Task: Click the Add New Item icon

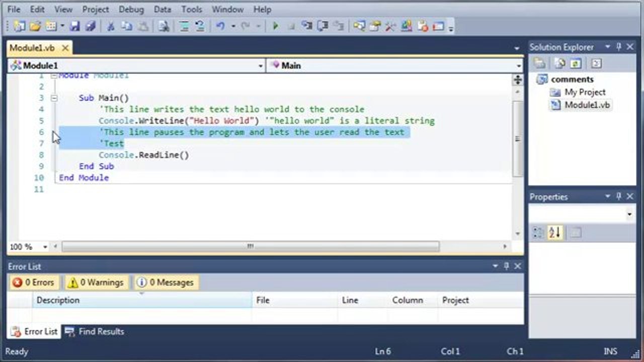Action: 51,26
